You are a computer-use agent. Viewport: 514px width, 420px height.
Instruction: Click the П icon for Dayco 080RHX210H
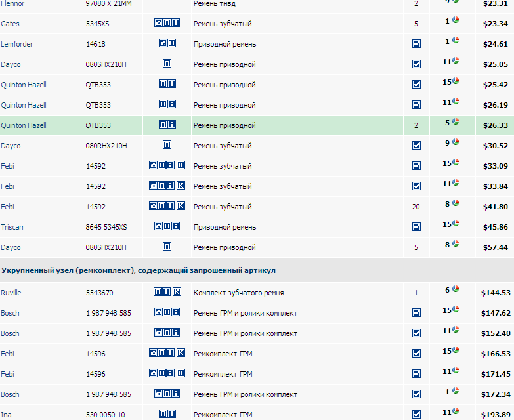(x=167, y=144)
